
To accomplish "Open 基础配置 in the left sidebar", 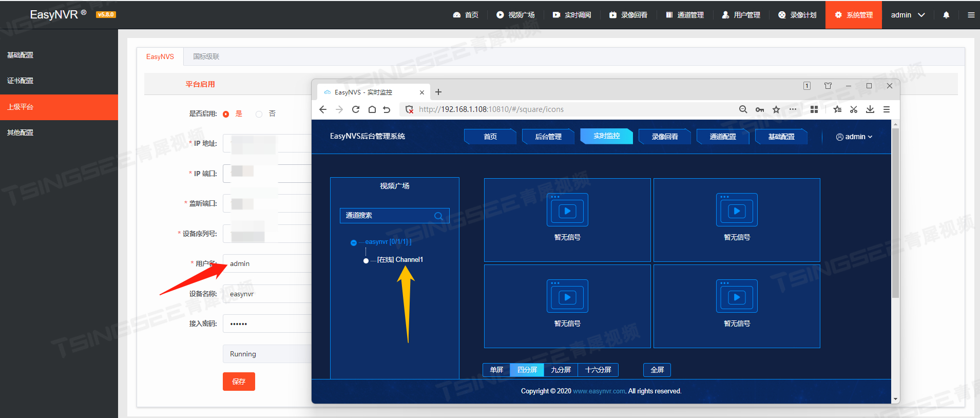I will coord(59,55).
